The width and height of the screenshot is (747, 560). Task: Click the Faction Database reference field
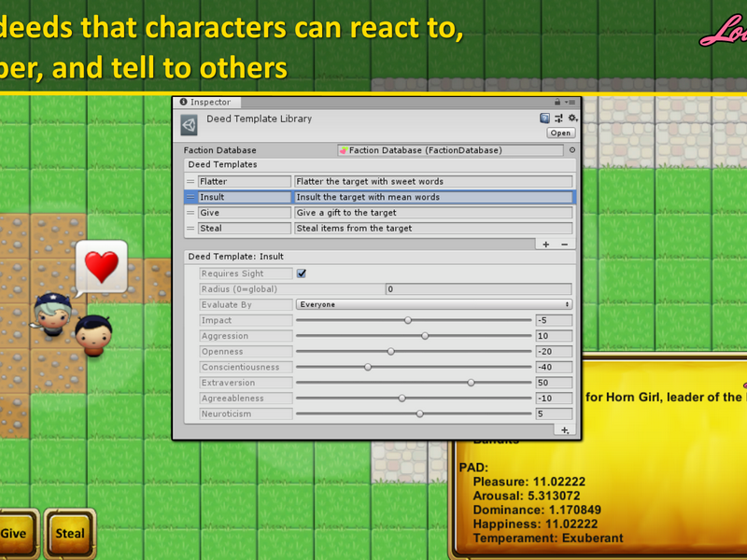click(x=450, y=150)
